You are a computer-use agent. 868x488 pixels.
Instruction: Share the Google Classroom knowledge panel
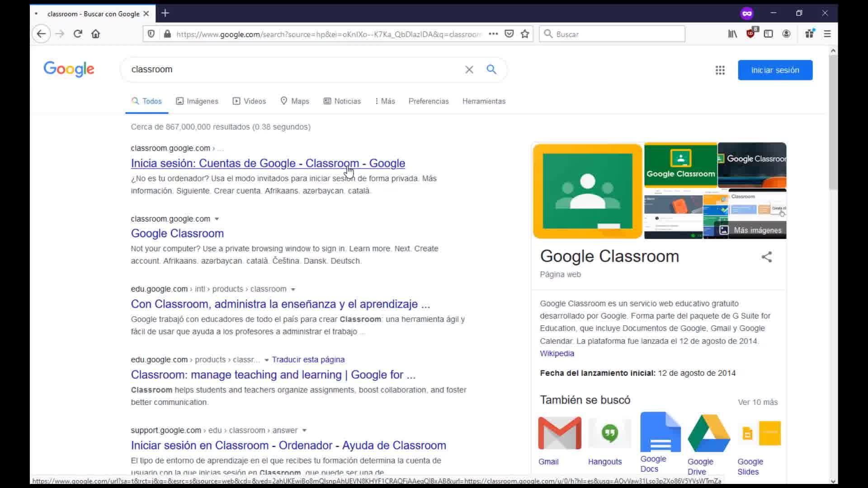click(x=767, y=257)
